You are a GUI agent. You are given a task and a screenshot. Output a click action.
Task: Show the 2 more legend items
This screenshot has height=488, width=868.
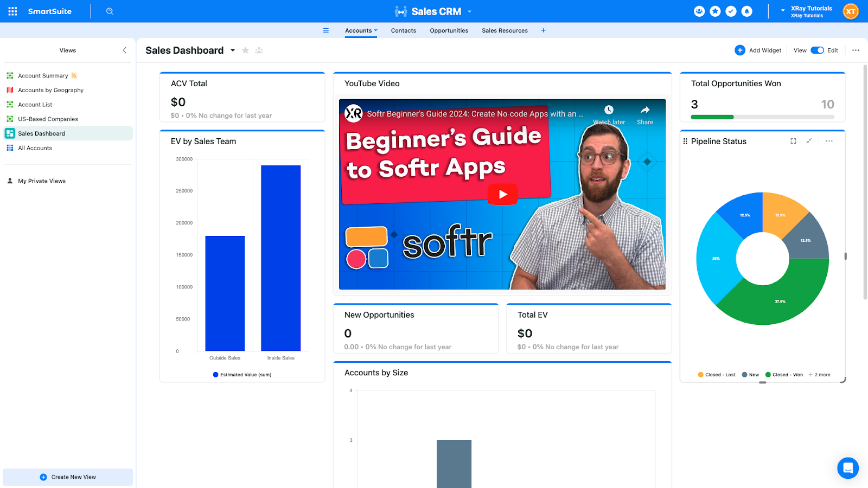click(819, 375)
